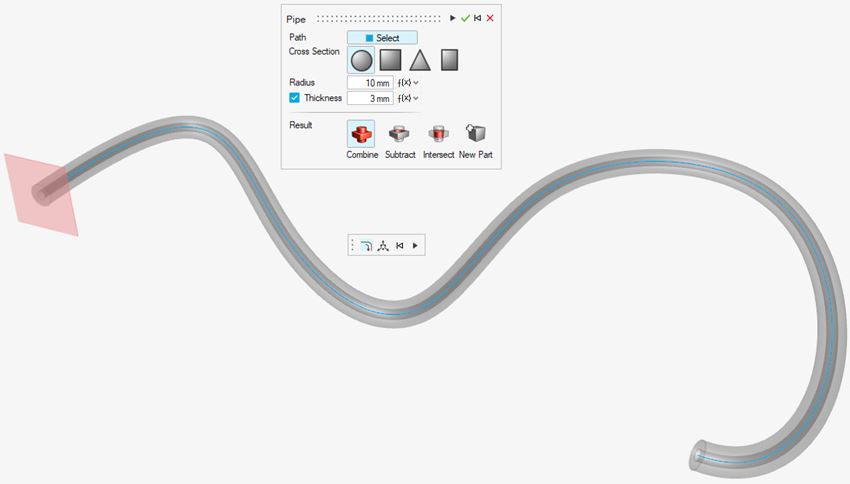Image resolution: width=850 pixels, height=484 pixels.
Task: Choose the Intersect result option
Action: (438, 134)
